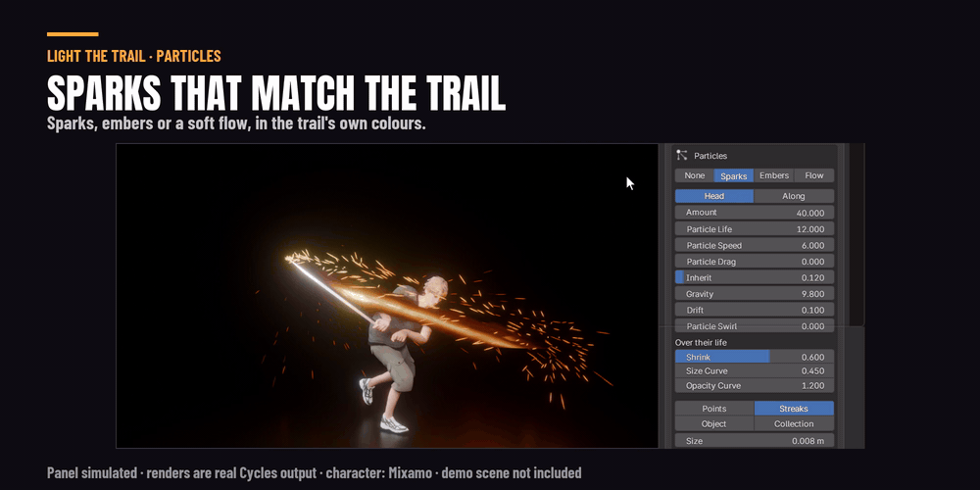Click the Particle Swirl value field
This screenshot has height=490, width=980.
755,325
